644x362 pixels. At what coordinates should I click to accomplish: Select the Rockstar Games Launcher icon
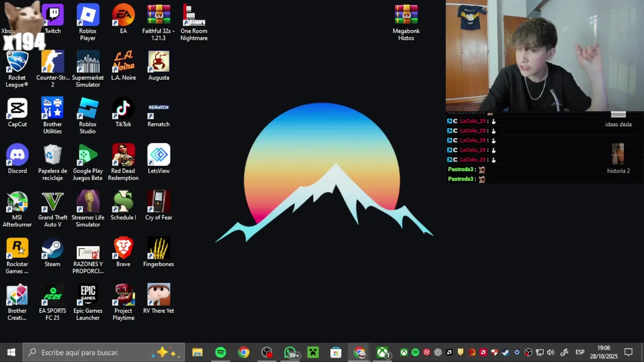(17, 256)
